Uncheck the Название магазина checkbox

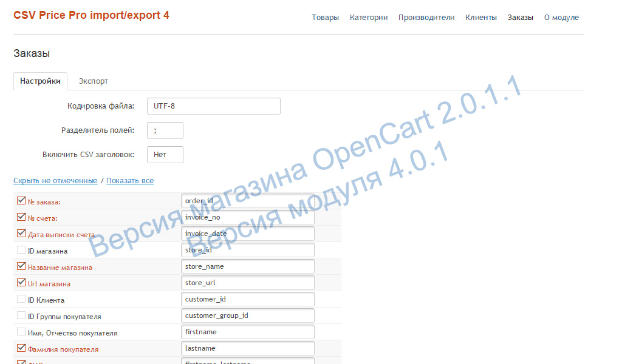pos(21,266)
